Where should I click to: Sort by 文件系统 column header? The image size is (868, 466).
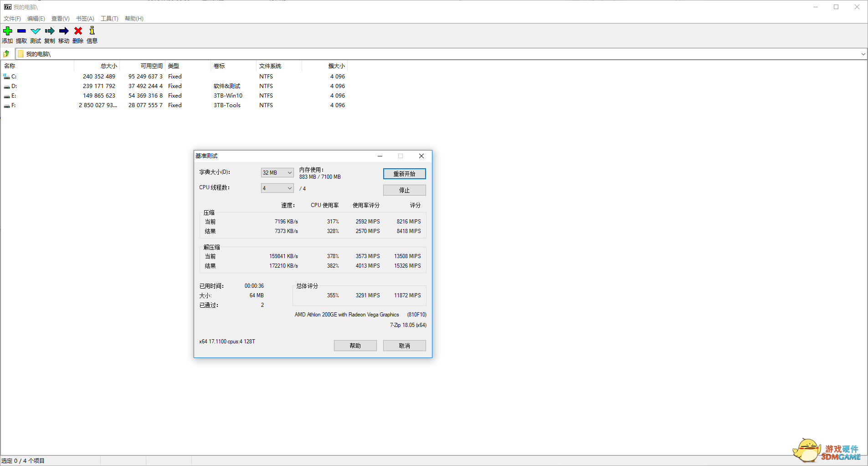[279, 66]
